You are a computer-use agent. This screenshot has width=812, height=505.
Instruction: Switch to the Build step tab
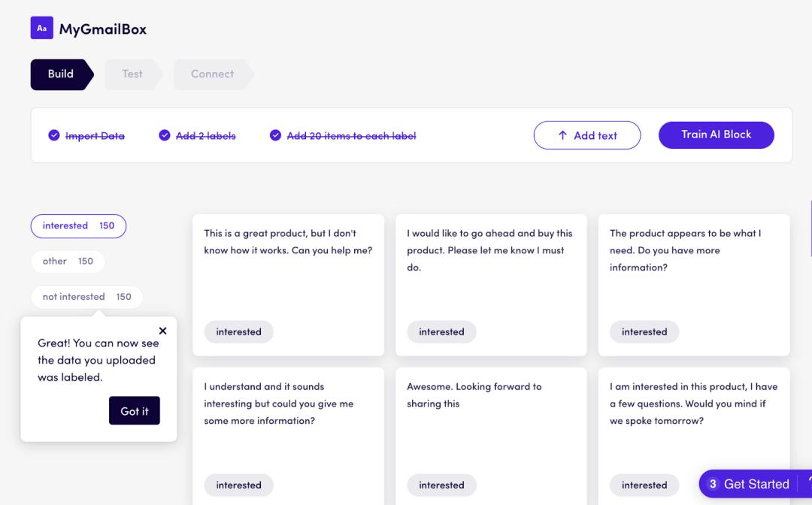(x=61, y=74)
